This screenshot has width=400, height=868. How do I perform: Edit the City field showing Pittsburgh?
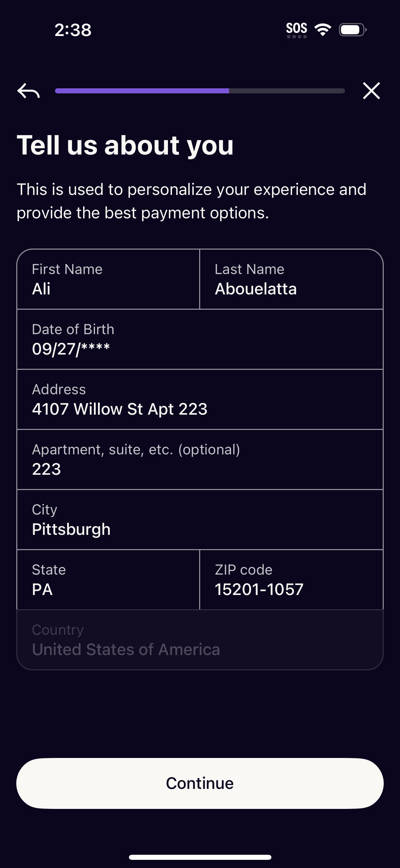coord(199,520)
